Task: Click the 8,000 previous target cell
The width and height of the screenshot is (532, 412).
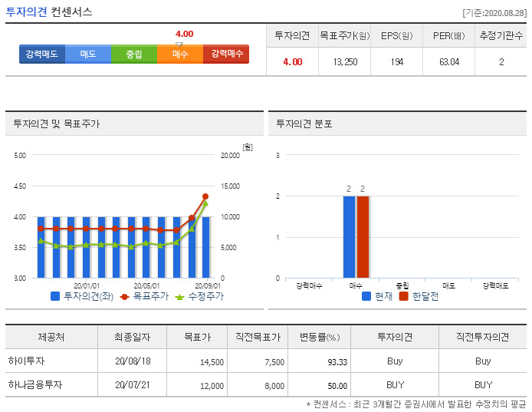Action: [x=274, y=386]
